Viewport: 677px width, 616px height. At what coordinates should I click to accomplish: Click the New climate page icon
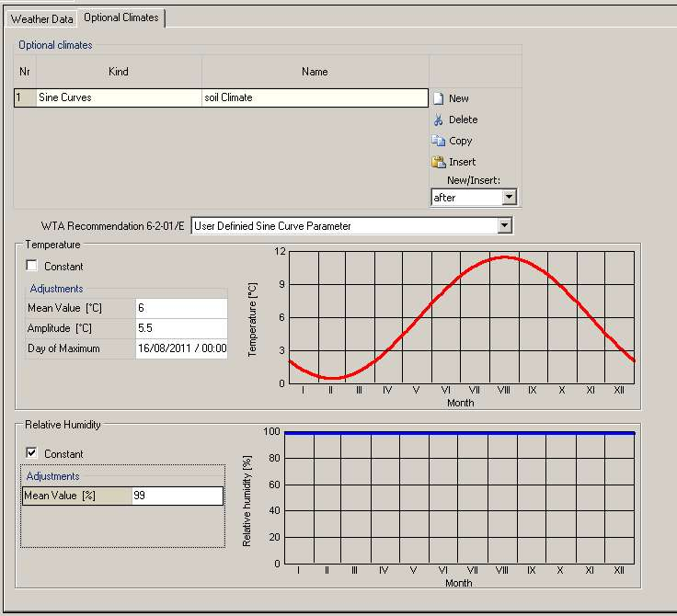[x=439, y=98]
